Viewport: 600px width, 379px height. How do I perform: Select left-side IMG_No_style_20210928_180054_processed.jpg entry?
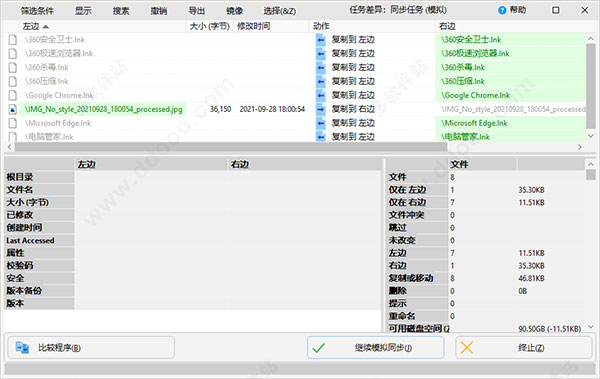pyautogui.click(x=103, y=109)
